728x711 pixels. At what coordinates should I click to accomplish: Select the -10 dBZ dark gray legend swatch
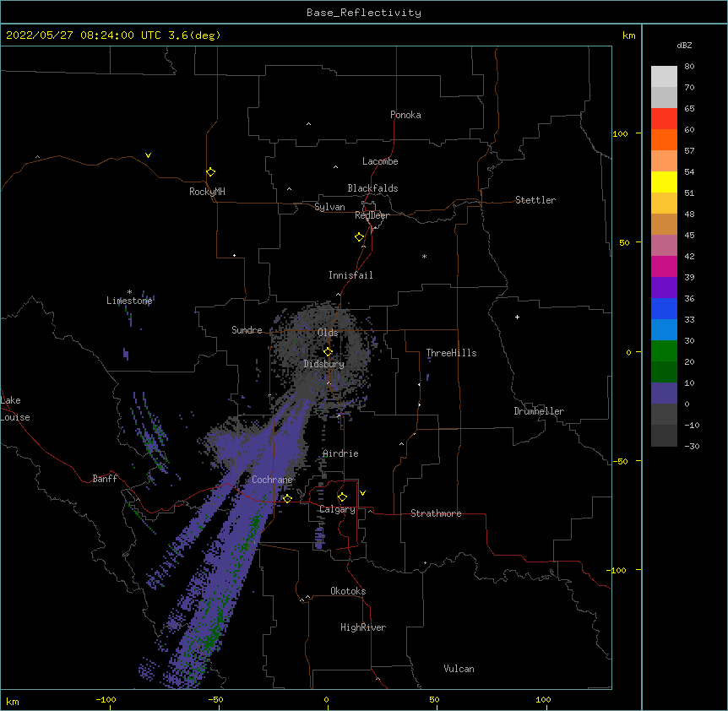point(664,436)
